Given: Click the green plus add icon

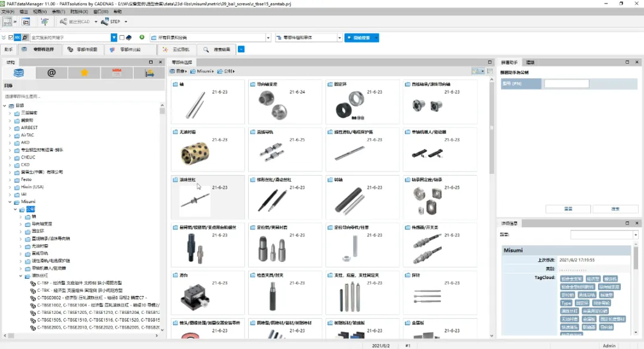Looking at the screenshot, I should point(142,38).
